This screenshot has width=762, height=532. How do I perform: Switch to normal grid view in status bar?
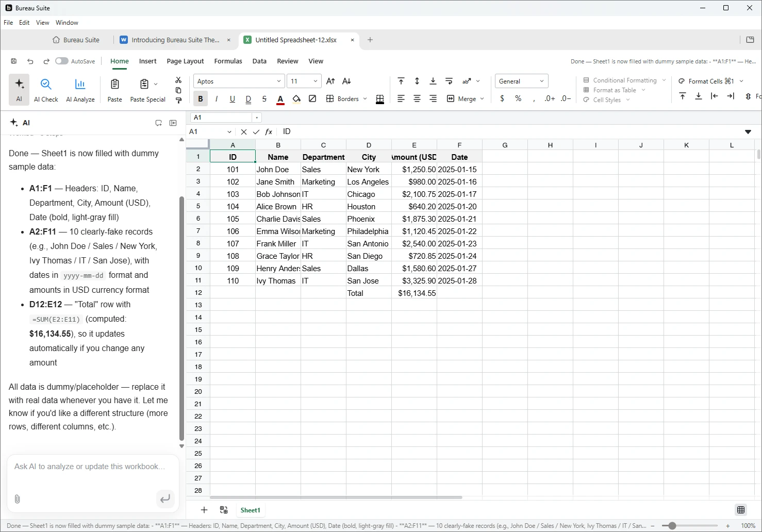click(741, 510)
